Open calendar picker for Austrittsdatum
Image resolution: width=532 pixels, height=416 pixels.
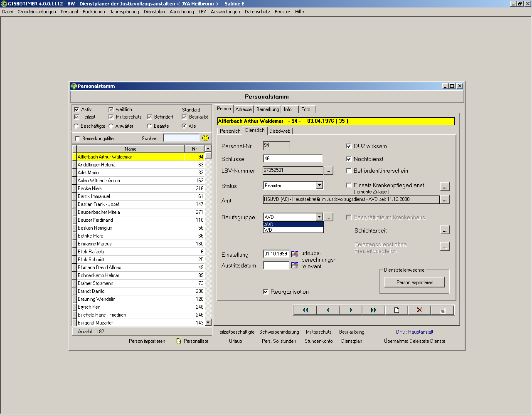pyautogui.click(x=295, y=265)
